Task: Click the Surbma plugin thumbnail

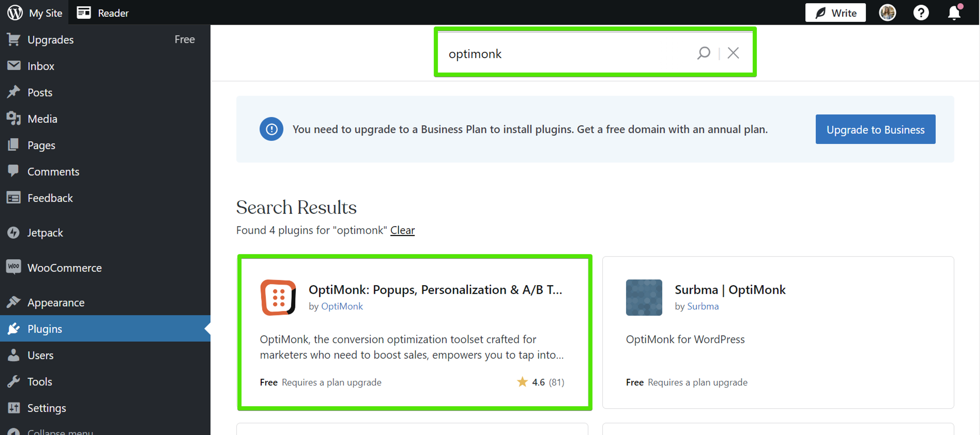Action: click(x=644, y=298)
